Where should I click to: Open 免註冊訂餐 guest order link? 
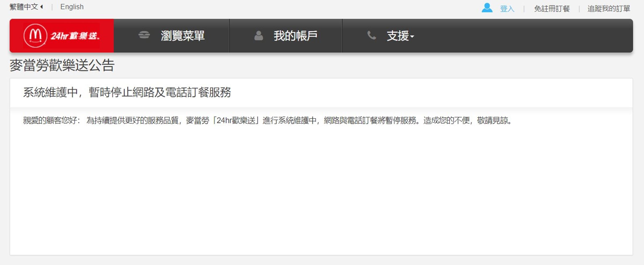[552, 9]
